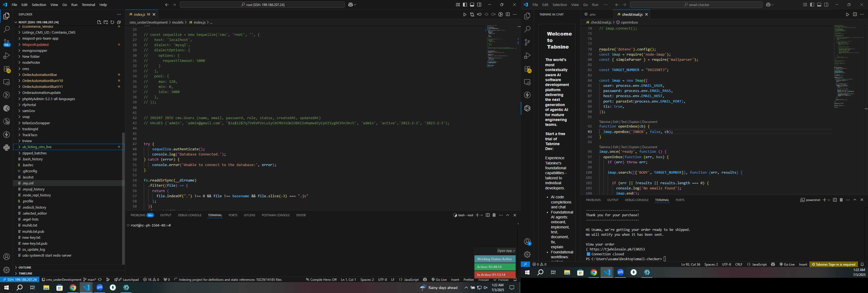Expand the TIMELINE section
This screenshot has height=293, width=868.
click(x=69, y=273)
